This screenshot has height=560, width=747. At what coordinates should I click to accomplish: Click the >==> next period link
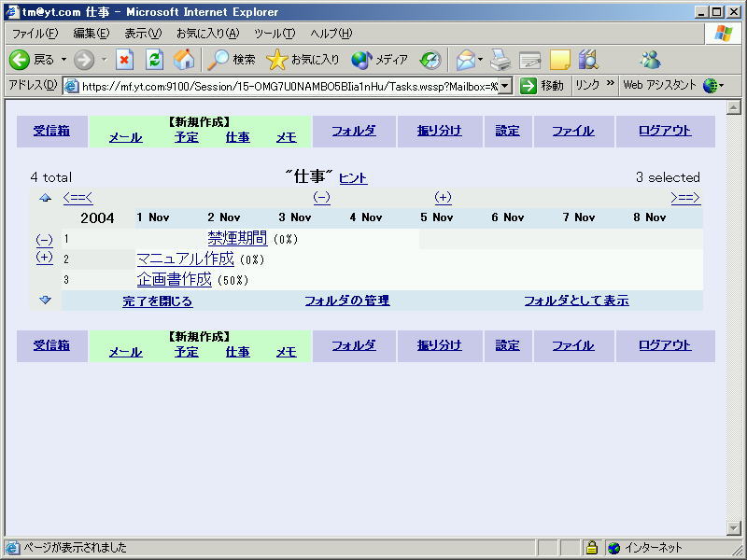[x=685, y=197]
